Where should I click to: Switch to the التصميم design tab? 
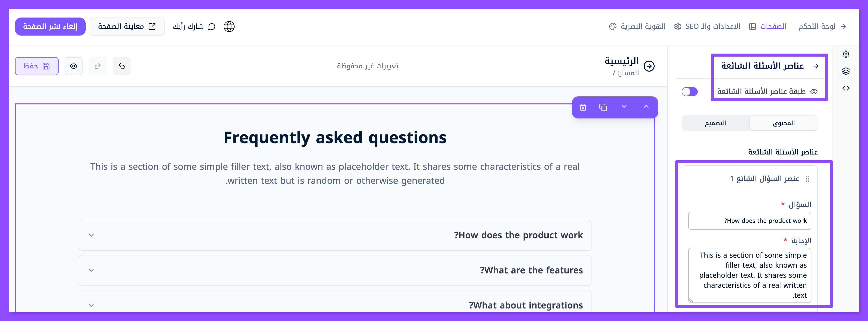[x=715, y=123]
